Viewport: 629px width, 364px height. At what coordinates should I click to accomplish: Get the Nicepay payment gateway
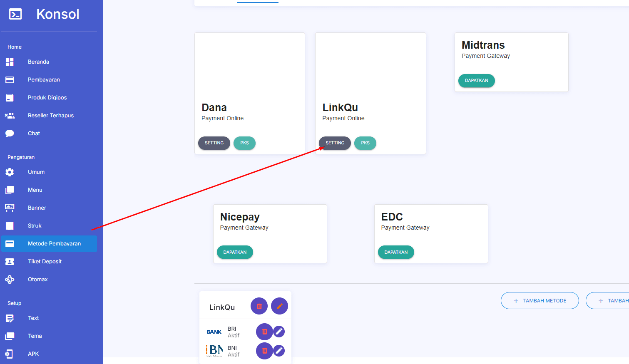tap(235, 253)
